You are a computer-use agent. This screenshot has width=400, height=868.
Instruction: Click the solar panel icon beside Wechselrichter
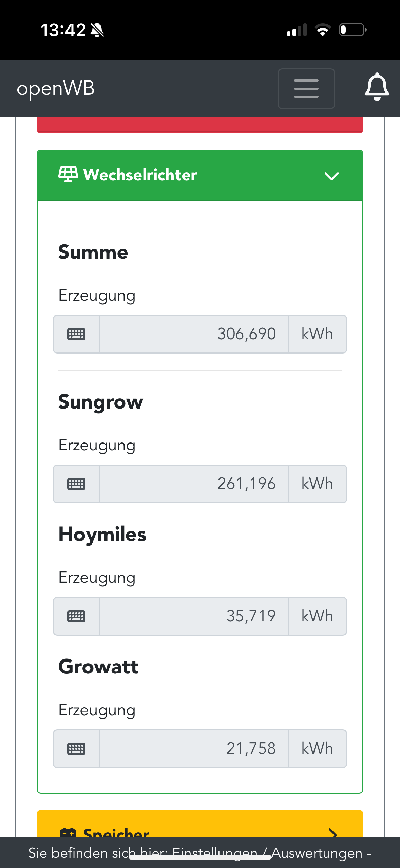coord(68,174)
